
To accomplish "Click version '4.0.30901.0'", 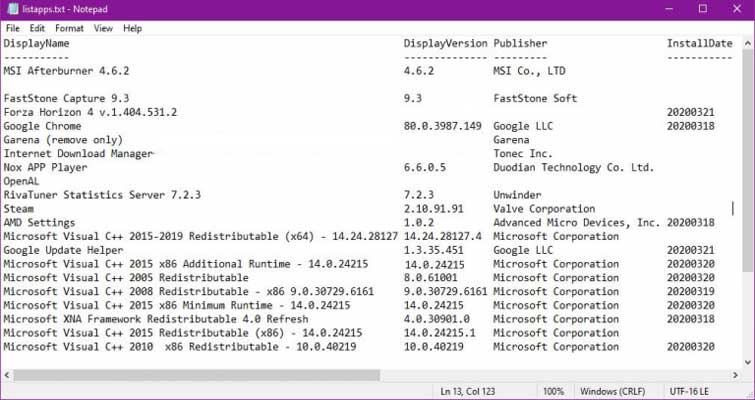I will coord(437,320).
